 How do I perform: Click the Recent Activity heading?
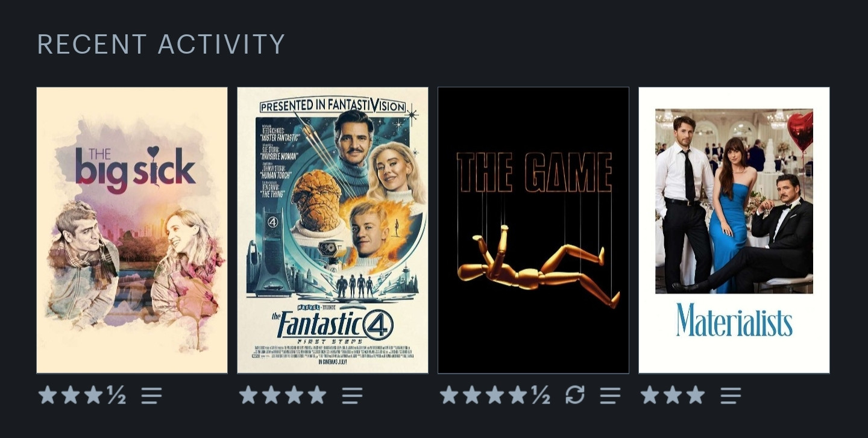tap(161, 45)
